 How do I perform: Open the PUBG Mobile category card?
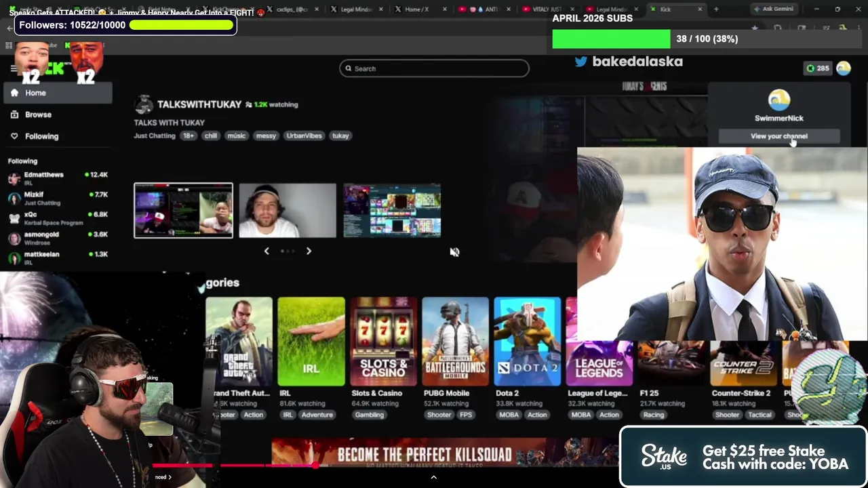point(455,342)
